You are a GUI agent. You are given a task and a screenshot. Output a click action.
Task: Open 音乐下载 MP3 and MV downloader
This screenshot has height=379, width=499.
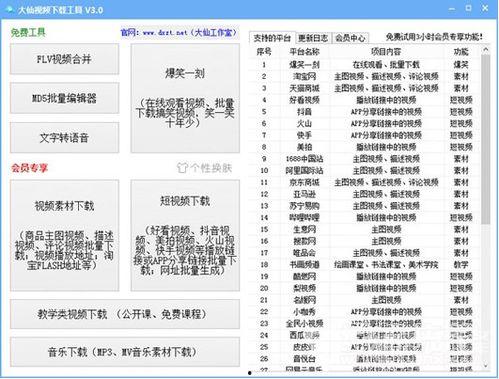(125, 352)
